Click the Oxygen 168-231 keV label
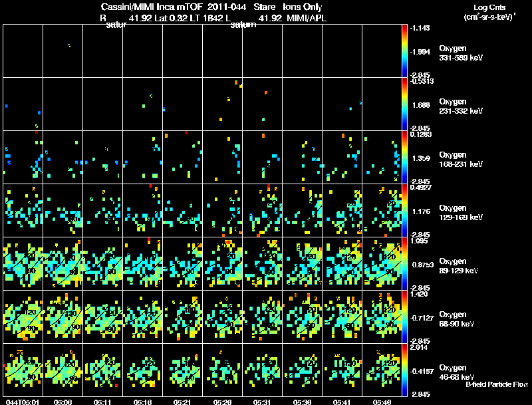Screen dimensions: 532x405 (461, 160)
